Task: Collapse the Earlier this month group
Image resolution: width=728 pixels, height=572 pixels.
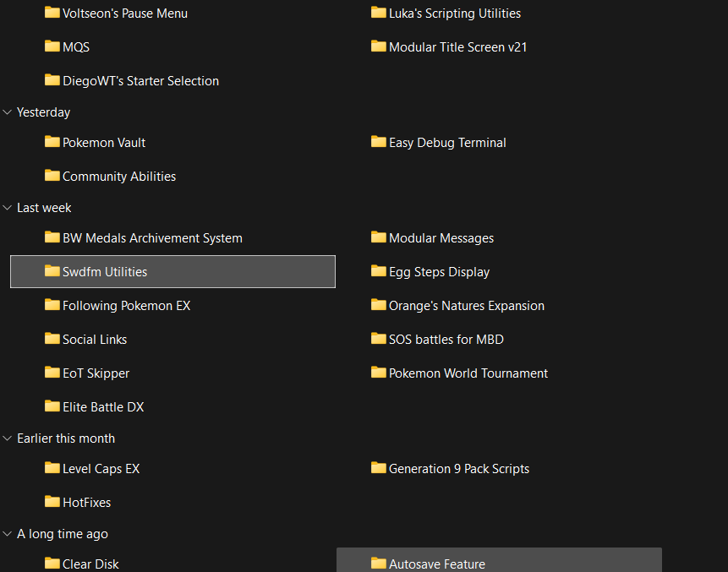Action: click(8, 439)
